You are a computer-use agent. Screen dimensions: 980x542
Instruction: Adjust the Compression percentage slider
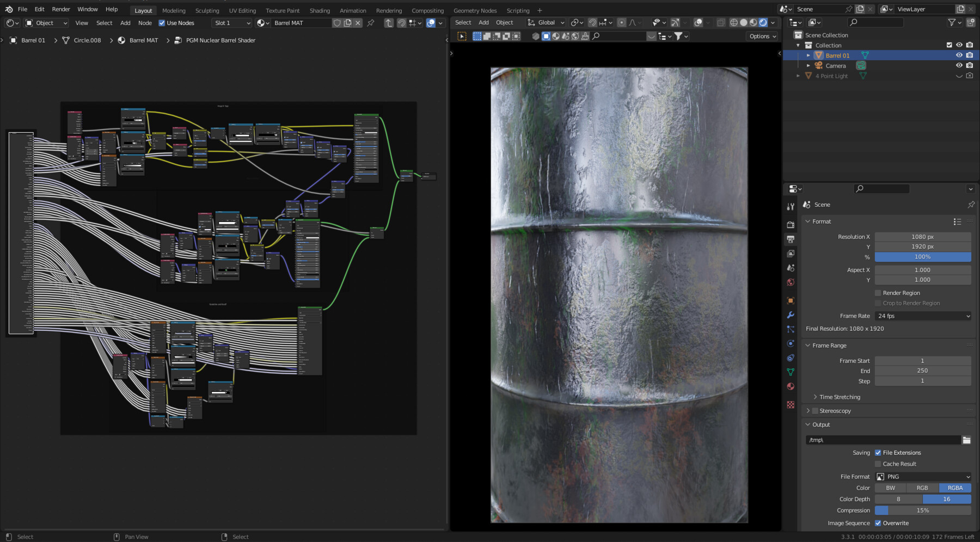922,510
